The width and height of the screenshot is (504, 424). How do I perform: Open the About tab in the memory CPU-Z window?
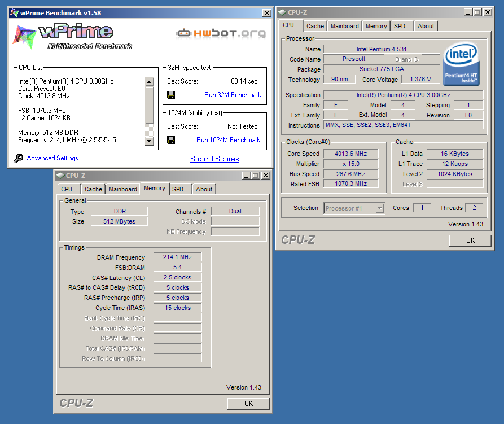point(204,189)
